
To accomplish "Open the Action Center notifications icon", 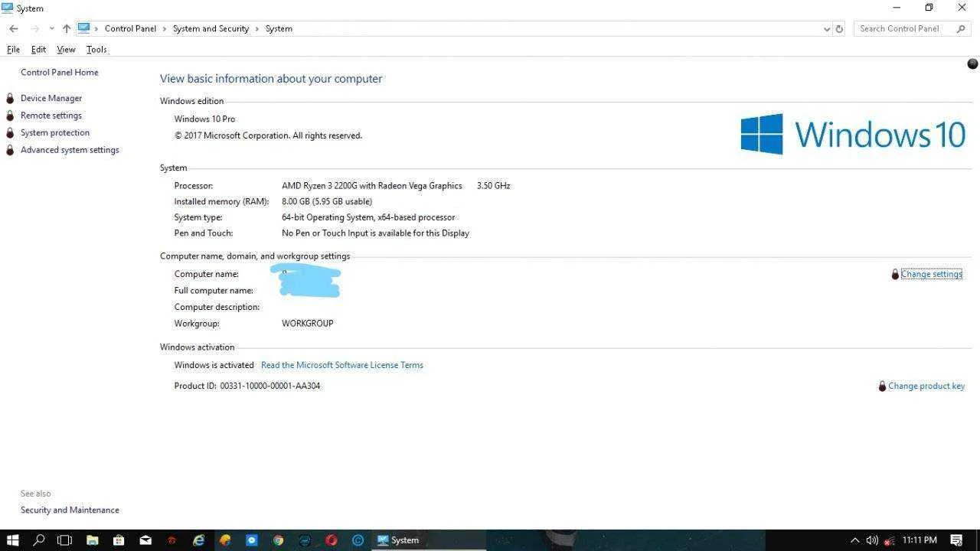I will 956,540.
